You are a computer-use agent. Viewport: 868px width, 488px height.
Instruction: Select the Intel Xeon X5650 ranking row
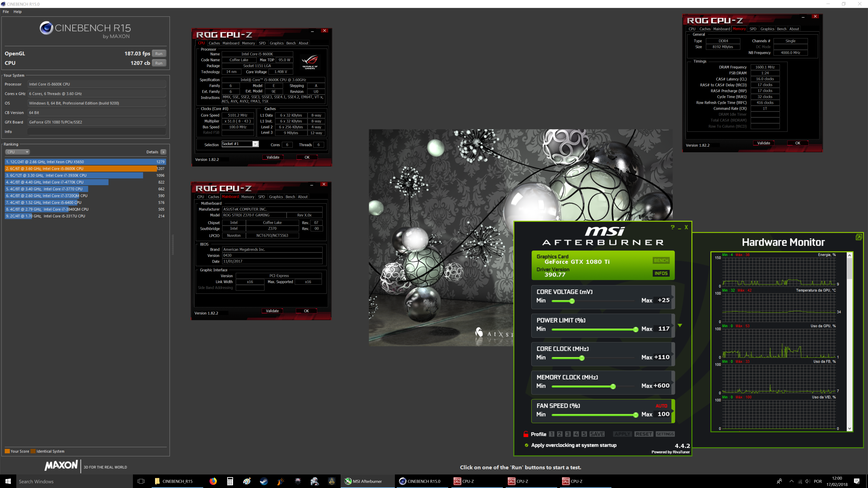coord(85,162)
